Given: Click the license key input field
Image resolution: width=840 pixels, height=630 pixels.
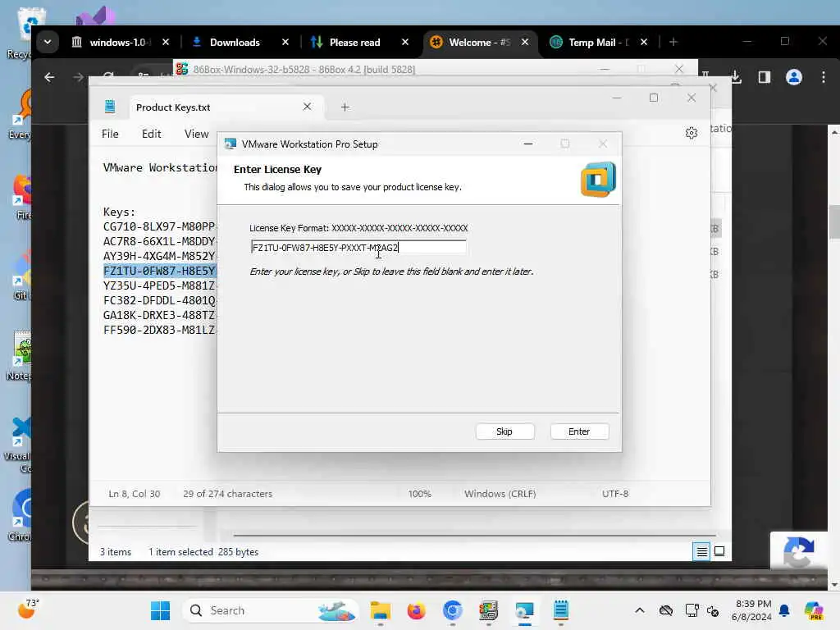Looking at the screenshot, I should point(358,248).
